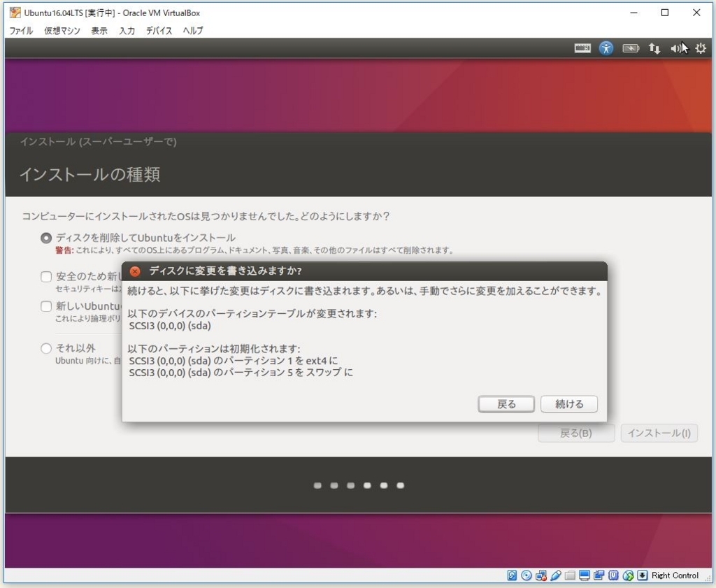Click the 戻る(B) installer button
The image size is (716, 588).
(x=576, y=433)
